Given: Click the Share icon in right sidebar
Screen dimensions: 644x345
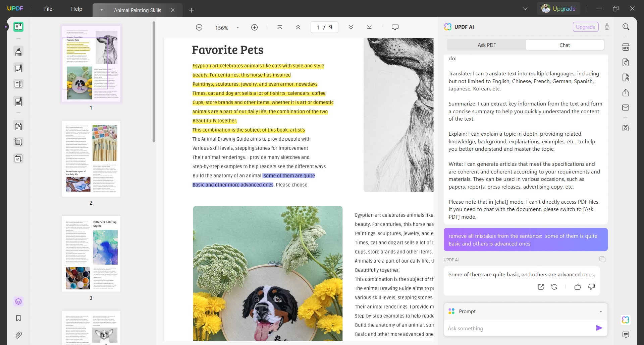Looking at the screenshot, I should (626, 93).
